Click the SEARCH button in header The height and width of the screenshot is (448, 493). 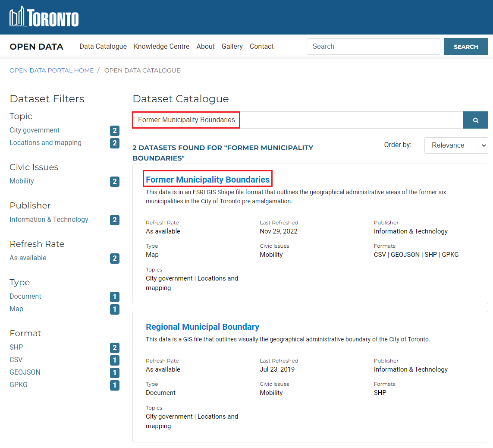(x=466, y=47)
